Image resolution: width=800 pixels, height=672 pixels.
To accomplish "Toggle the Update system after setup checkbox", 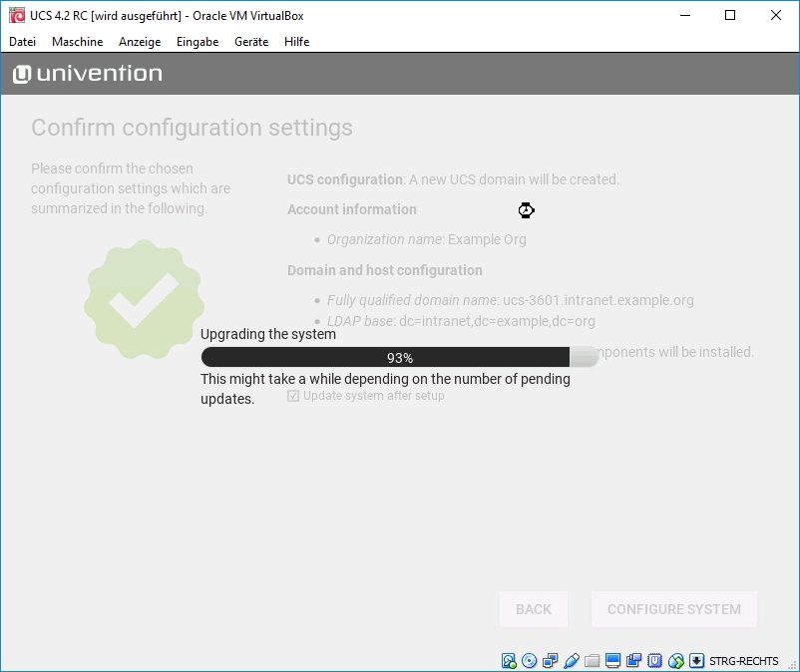I will [293, 396].
